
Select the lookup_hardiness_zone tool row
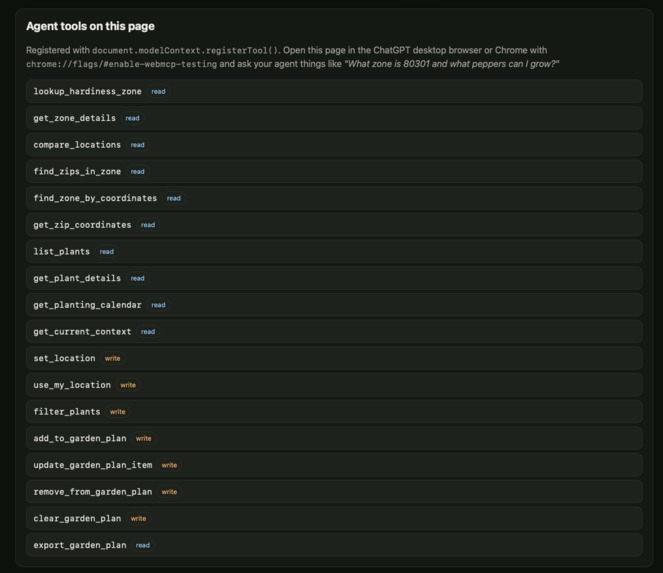(x=334, y=91)
